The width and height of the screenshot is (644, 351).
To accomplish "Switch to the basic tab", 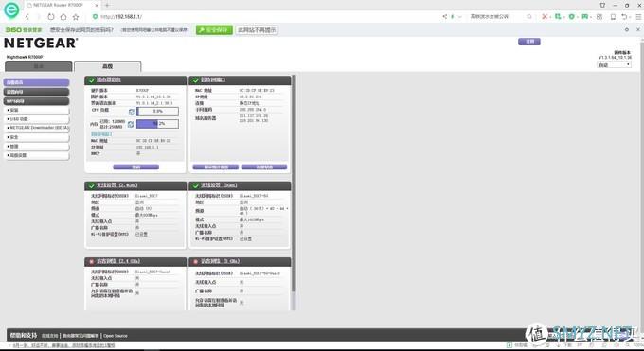I will click(39, 66).
